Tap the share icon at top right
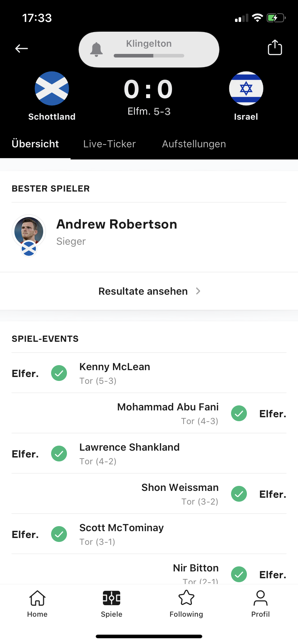Viewport: 298px width, 644px height. (275, 47)
